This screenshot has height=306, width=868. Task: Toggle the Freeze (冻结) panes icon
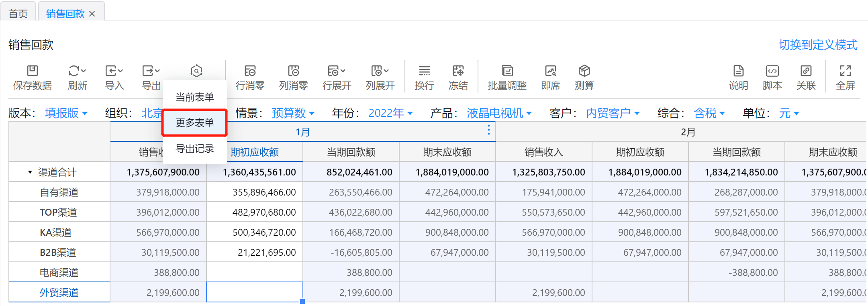click(x=458, y=71)
